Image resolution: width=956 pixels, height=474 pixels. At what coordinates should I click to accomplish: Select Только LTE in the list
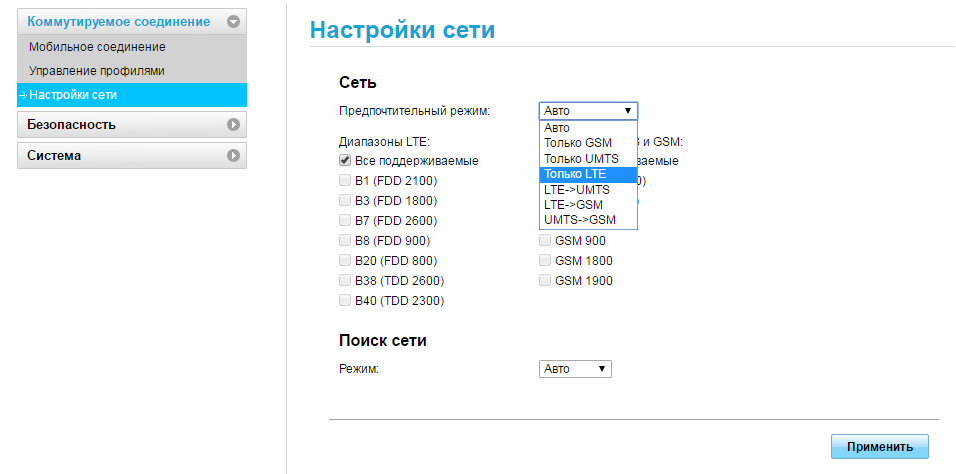(x=575, y=174)
